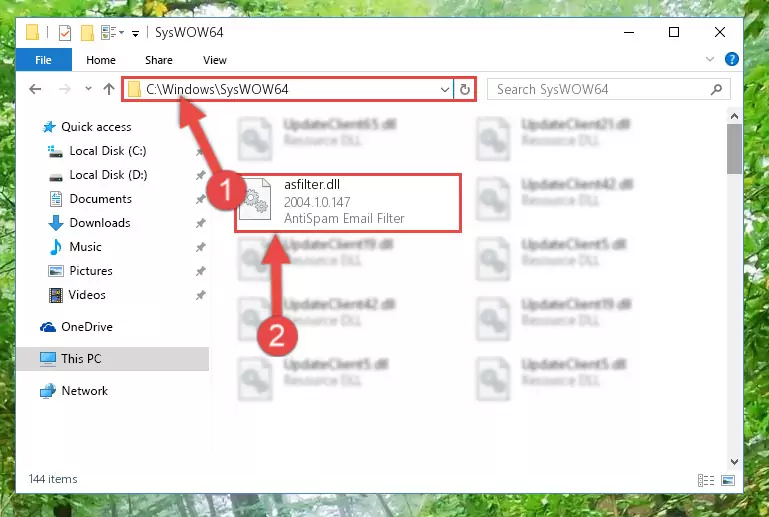Open the File menu
Viewport: 769px width, 517px height.
43,60
